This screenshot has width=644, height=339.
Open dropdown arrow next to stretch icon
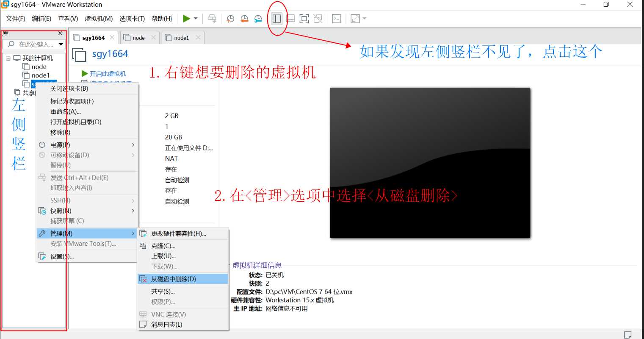pos(364,19)
